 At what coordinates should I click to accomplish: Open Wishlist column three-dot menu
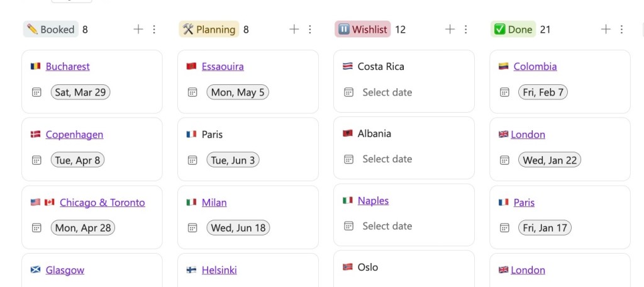466,29
